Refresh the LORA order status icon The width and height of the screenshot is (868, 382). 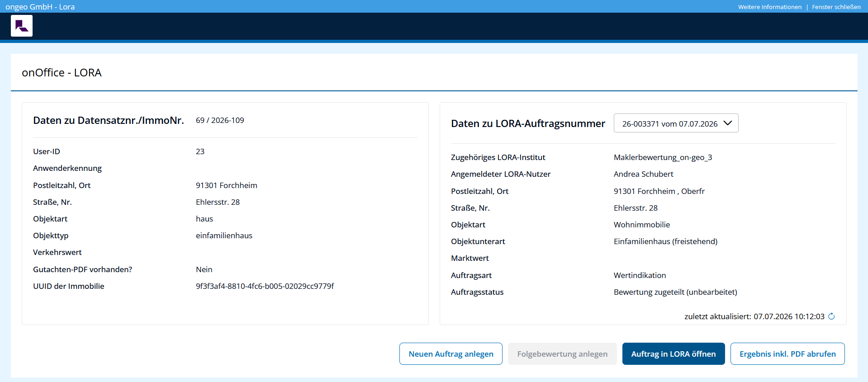click(831, 316)
